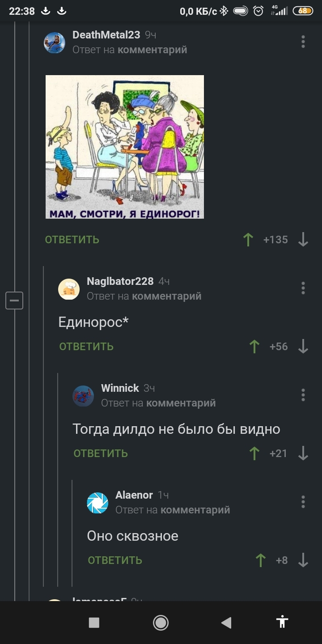Viewport: 322px width, 644px height.
Task: Downvote Naglbator228's comment
Action: coord(303,347)
